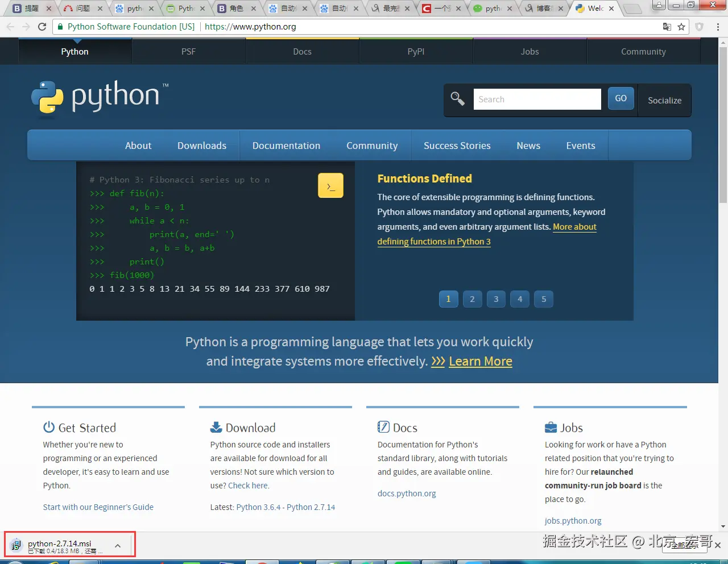Click the Functions Defined heading
Screen dimensions: 728x564
click(425, 179)
